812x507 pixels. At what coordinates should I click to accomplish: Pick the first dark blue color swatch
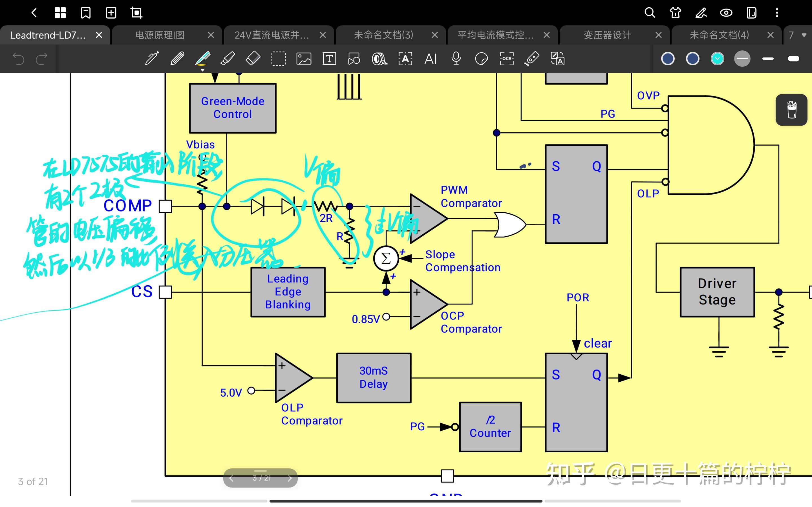click(x=668, y=59)
